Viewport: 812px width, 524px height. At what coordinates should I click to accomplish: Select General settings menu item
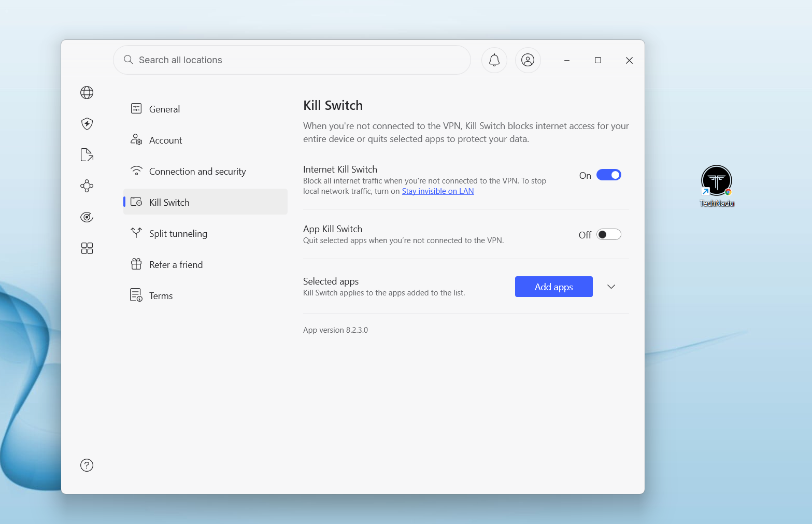pyautogui.click(x=205, y=109)
